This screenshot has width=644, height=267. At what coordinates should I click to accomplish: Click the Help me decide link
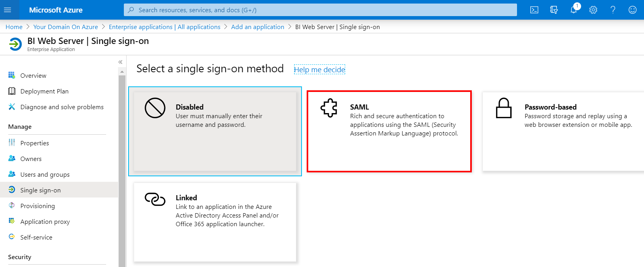pyautogui.click(x=319, y=69)
